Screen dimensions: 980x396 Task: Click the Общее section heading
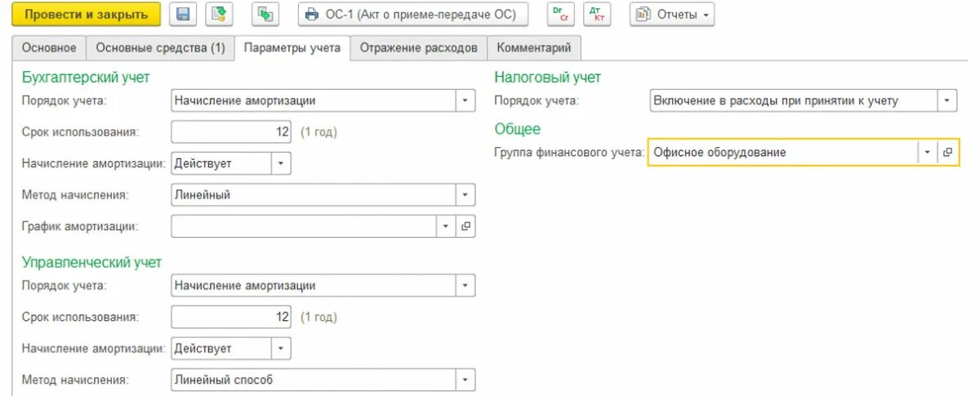tap(518, 129)
